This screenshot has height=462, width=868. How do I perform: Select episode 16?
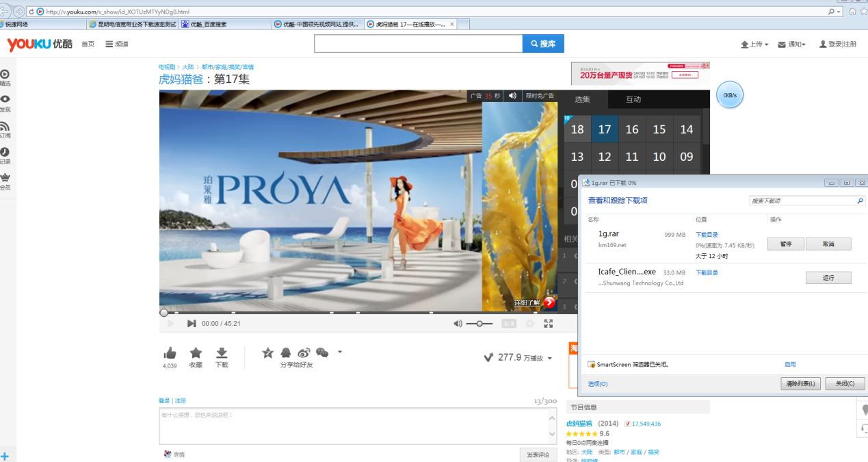coord(632,129)
